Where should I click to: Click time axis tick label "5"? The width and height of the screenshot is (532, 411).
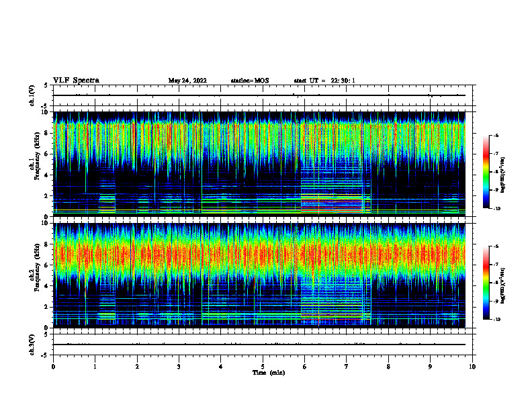pos(263,367)
